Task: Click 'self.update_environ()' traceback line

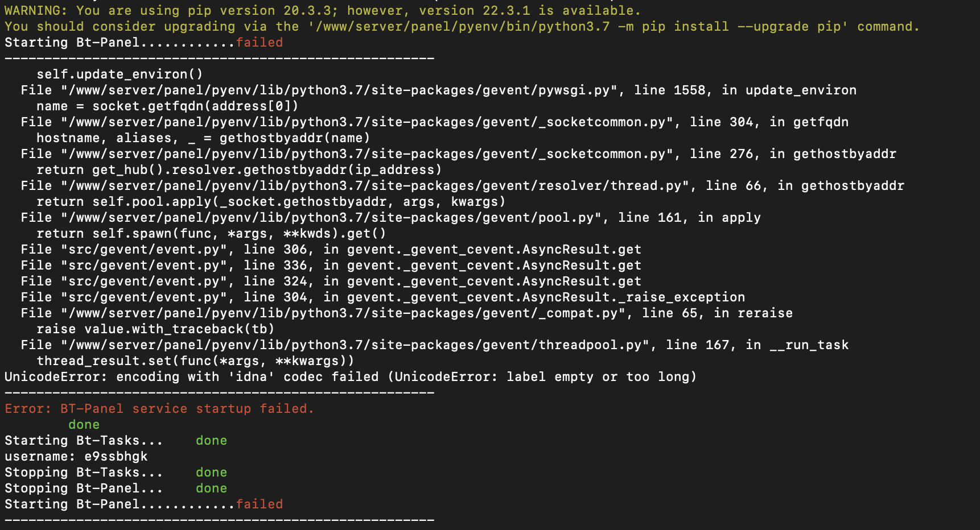Action: pyautogui.click(x=120, y=74)
